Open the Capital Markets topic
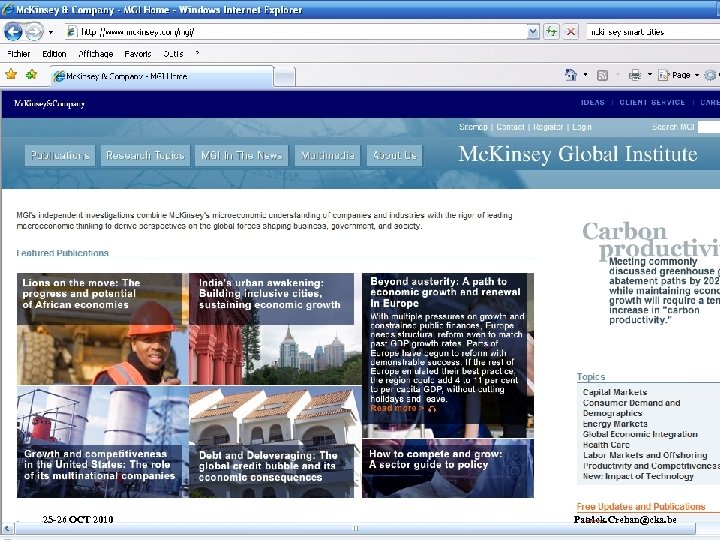The width and height of the screenshot is (720, 540). [x=615, y=392]
